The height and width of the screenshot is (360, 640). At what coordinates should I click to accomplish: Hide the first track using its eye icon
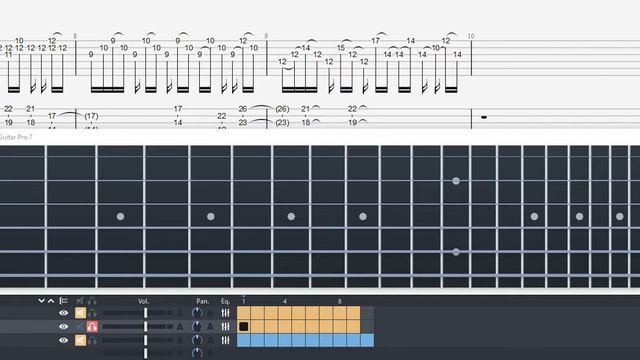coord(63,313)
